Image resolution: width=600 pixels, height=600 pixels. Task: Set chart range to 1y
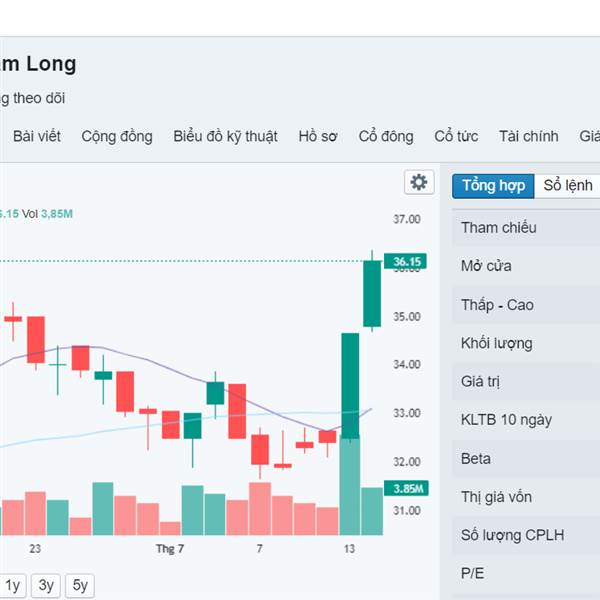(x=13, y=586)
